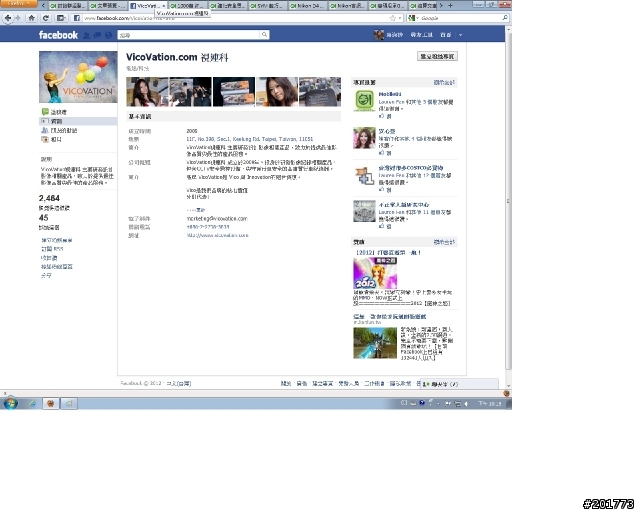Open Photos in the page sidebar
Image resolution: width=640 pixels, height=512 pixels.
pos(52,139)
